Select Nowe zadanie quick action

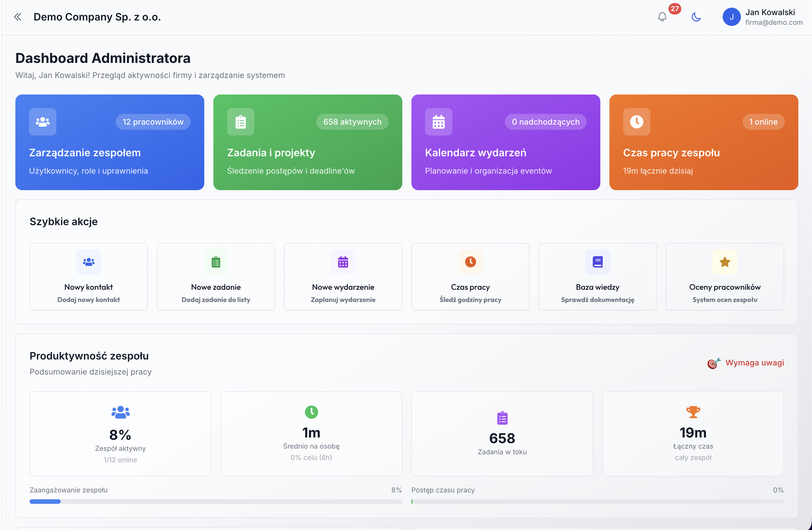coord(216,276)
